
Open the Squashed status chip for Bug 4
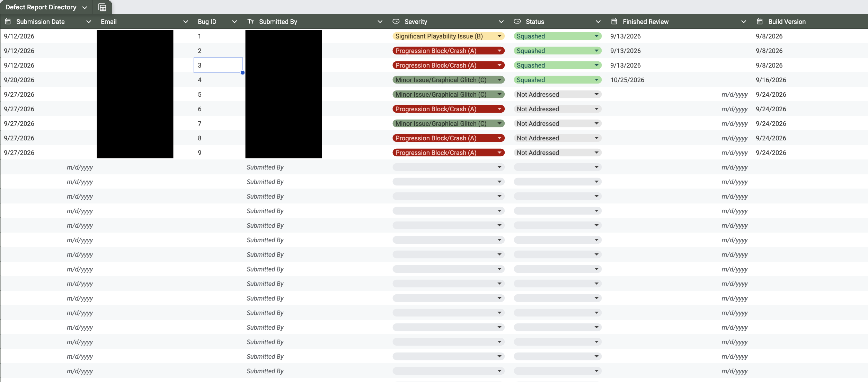tap(557, 80)
